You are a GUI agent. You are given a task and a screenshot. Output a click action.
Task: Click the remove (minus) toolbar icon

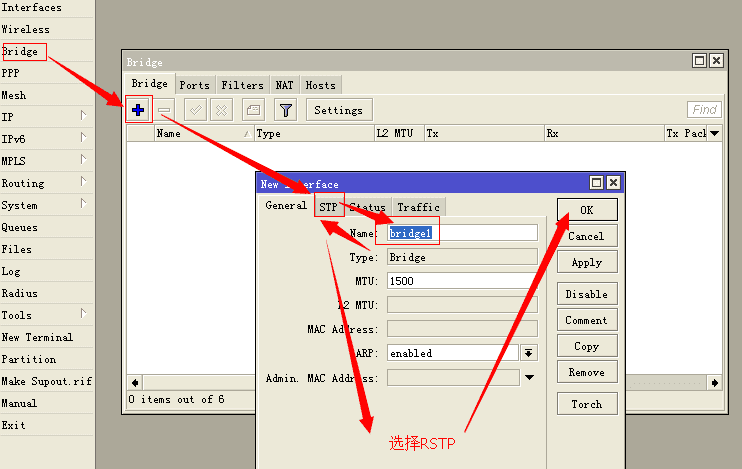click(x=164, y=110)
